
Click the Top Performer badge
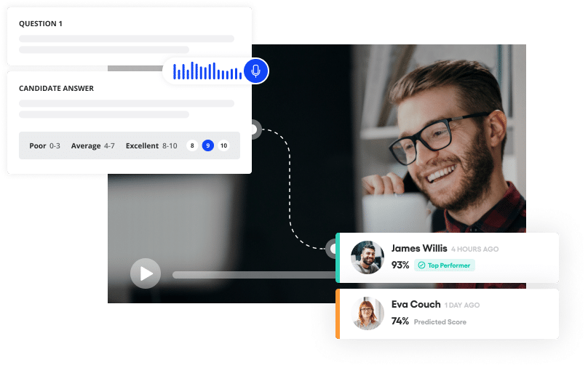(x=445, y=265)
